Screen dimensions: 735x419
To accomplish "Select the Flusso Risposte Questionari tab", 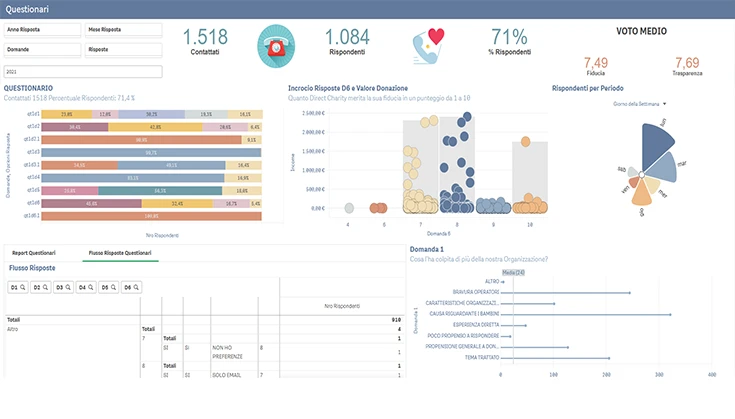I will tap(120, 253).
